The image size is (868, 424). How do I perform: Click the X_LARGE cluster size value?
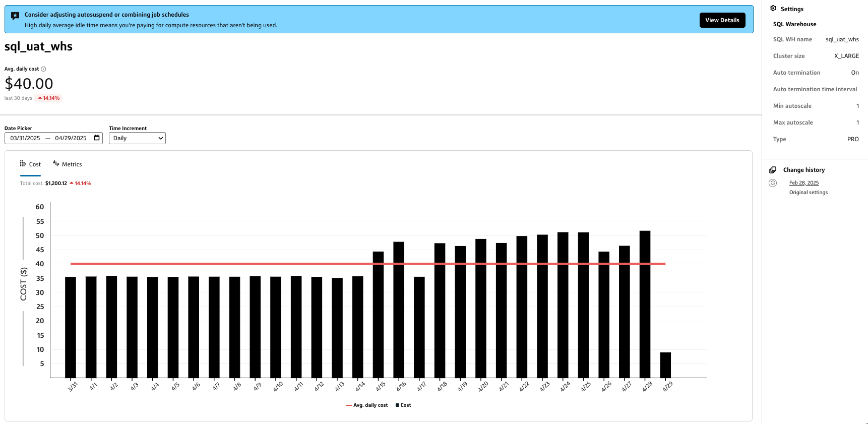pos(846,56)
